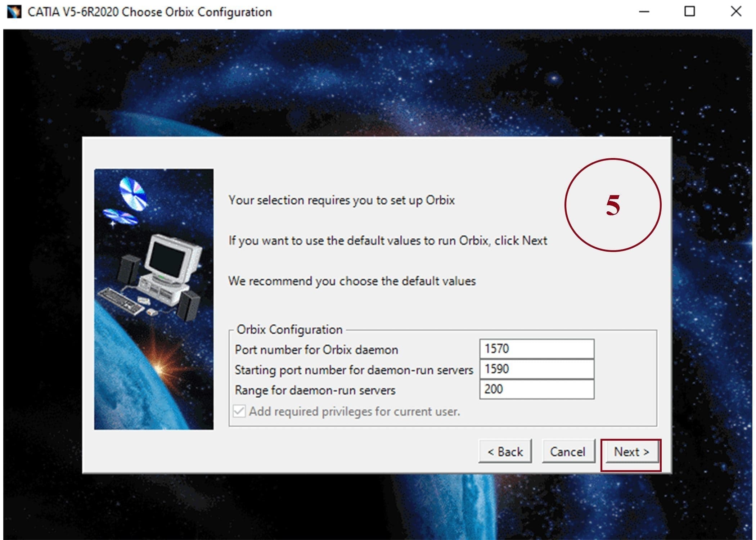Maximize the CATIA installer window
The width and height of the screenshot is (756, 540).
[689, 12]
